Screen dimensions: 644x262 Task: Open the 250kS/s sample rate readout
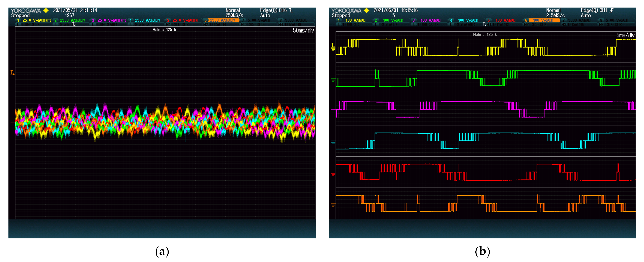click(x=234, y=15)
